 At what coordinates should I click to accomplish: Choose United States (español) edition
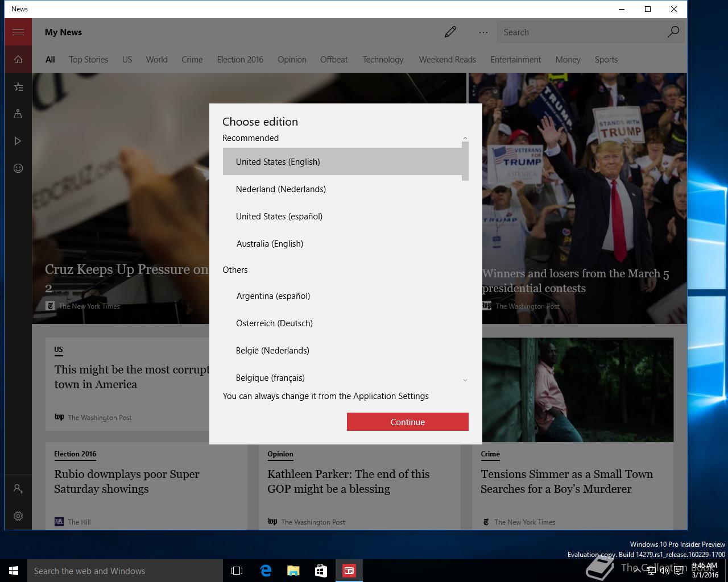pos(342,216)
